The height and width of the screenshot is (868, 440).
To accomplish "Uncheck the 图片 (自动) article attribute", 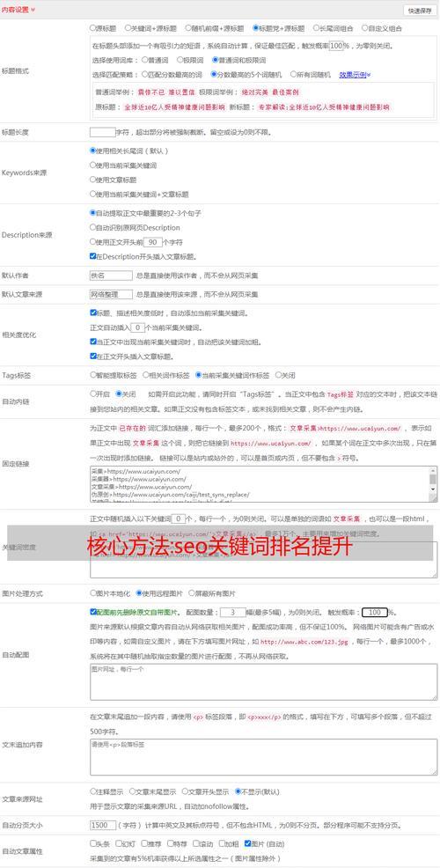I will pyautogui.click(x=247, y=843).
